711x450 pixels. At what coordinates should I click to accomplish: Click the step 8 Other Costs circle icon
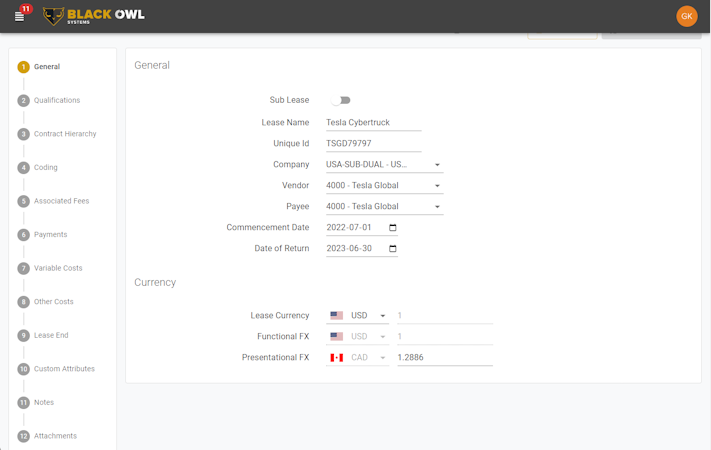coord(24,302)
